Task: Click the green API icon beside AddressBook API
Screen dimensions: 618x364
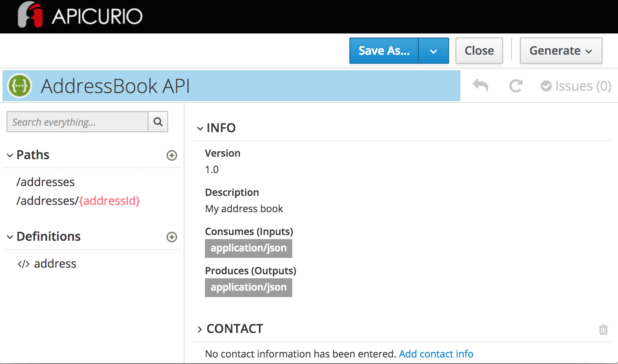Action: (x=20, y=86)
